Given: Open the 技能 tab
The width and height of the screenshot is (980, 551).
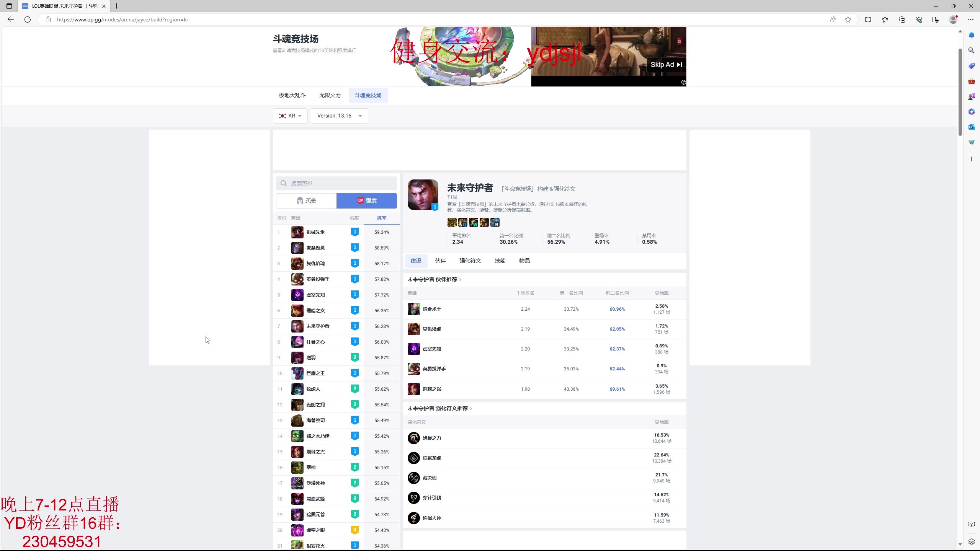Looking at the screenshot, I should click(500, 261).
